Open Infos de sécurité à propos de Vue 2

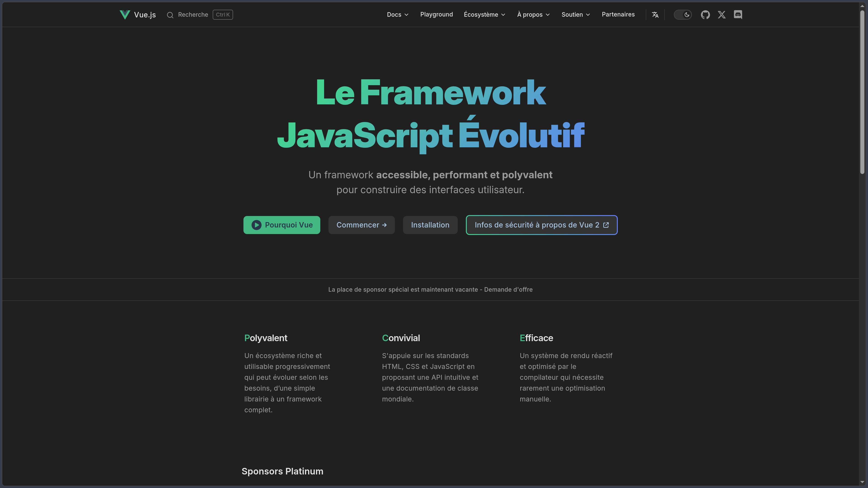pyautogui.click(x=542, y=225)
